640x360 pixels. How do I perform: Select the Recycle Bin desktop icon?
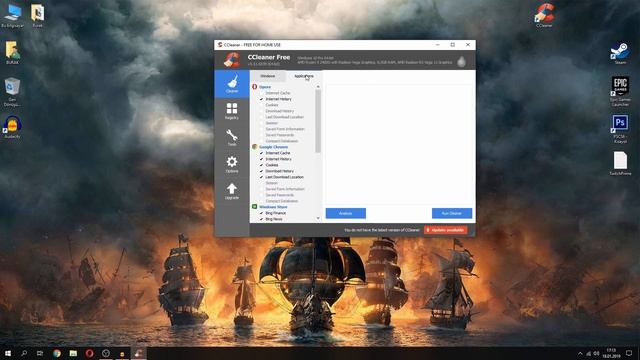point(12,92)
